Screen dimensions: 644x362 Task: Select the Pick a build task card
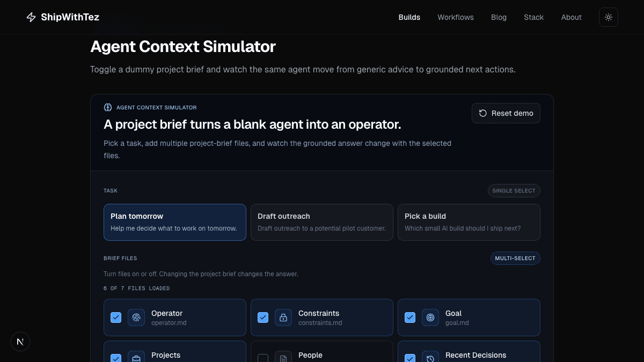pyautogui.click(x=469, y=222)
